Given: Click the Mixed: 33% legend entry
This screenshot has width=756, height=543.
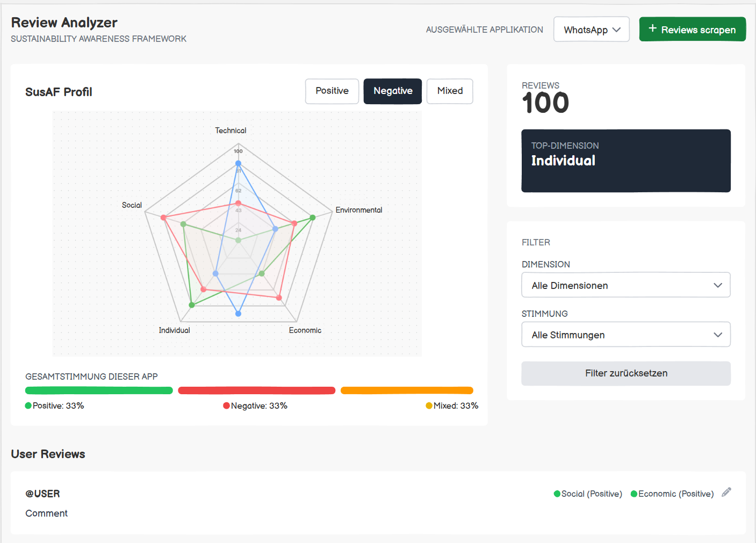Looking at the screenshot, I should (x=452, y=406).
